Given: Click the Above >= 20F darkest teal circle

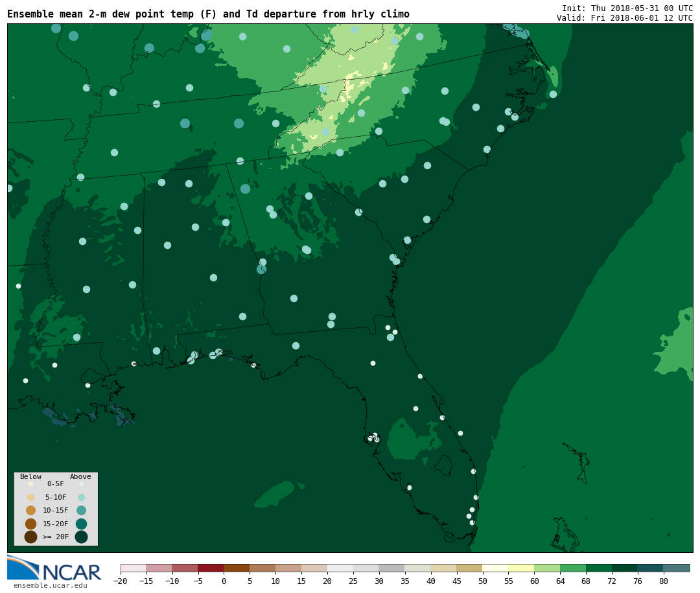Looking at the screenshot, I should [x=81, y=537].
